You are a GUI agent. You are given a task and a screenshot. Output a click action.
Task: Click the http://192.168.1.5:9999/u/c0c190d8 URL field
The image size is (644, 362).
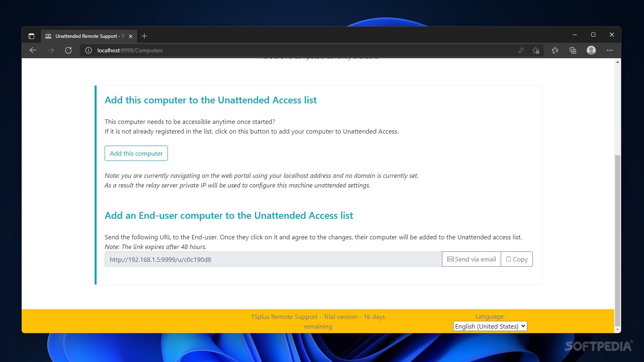coord(273,259)
